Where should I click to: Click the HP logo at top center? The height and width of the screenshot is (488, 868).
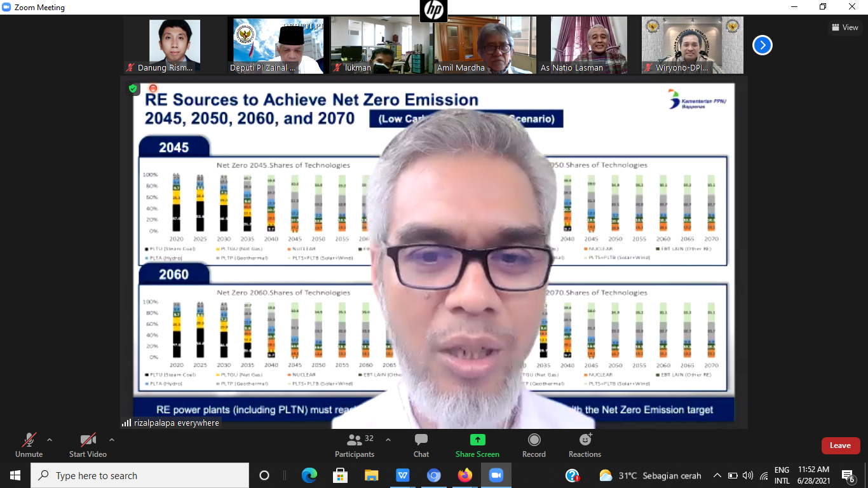pos(433,10)
